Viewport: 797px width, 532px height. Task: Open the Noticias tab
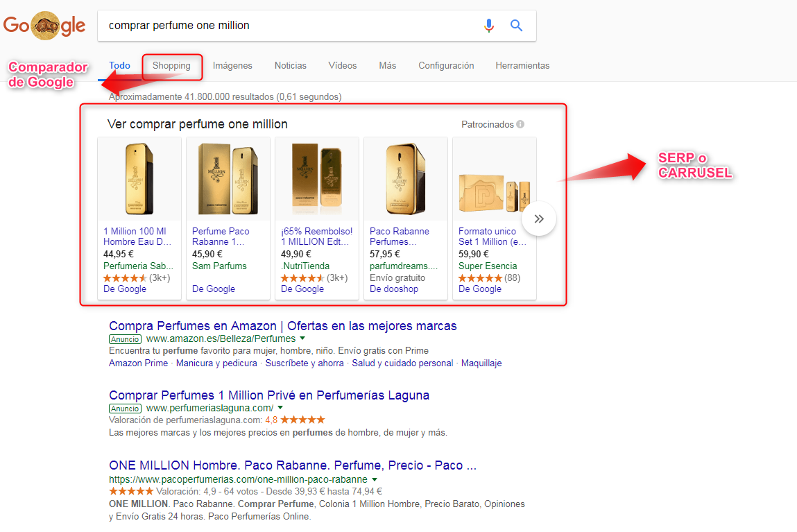point(290,66)
